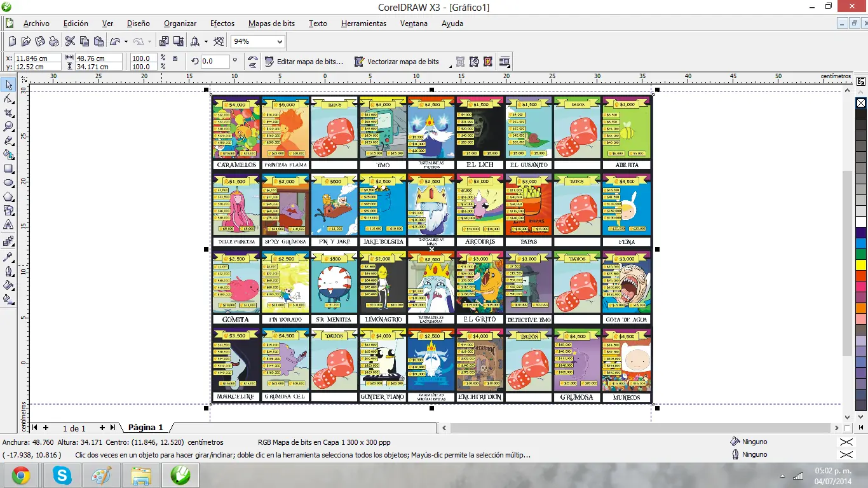
Task: Select the Interactive Fill tool
Action: pyautogui.click(x=9, y=299)
